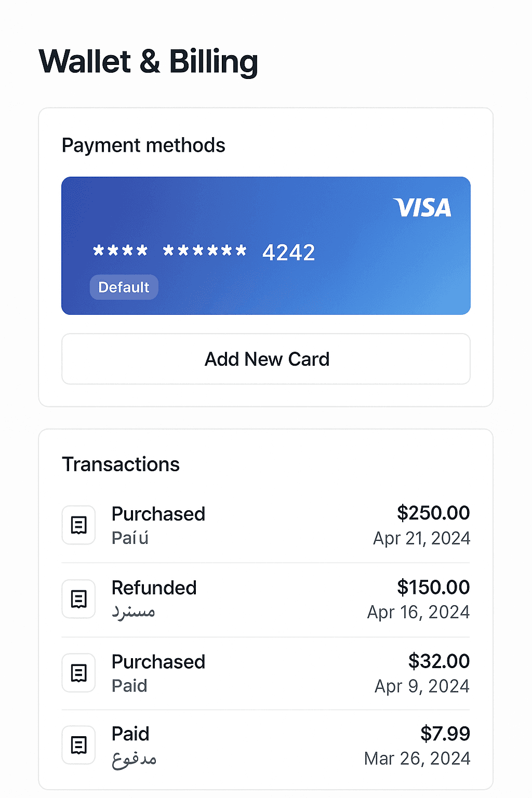Open the receipt icon for the $7.99 payment

click(x=78, y=745)
